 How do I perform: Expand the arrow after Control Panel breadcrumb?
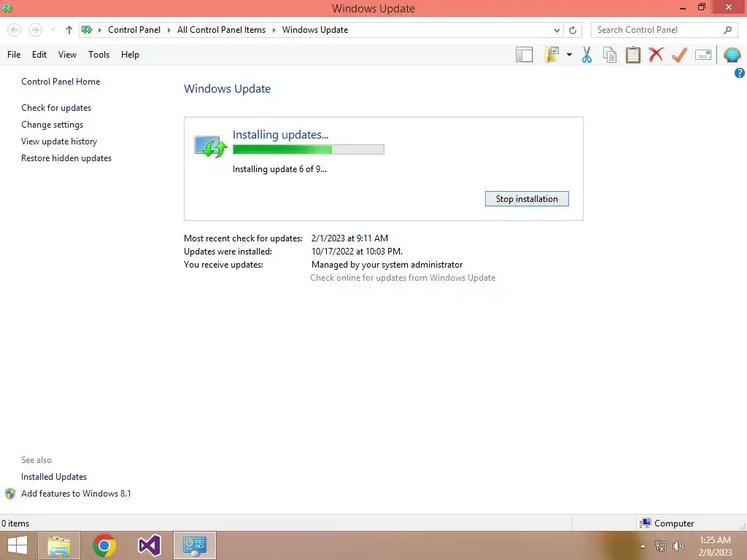[169, 30]
